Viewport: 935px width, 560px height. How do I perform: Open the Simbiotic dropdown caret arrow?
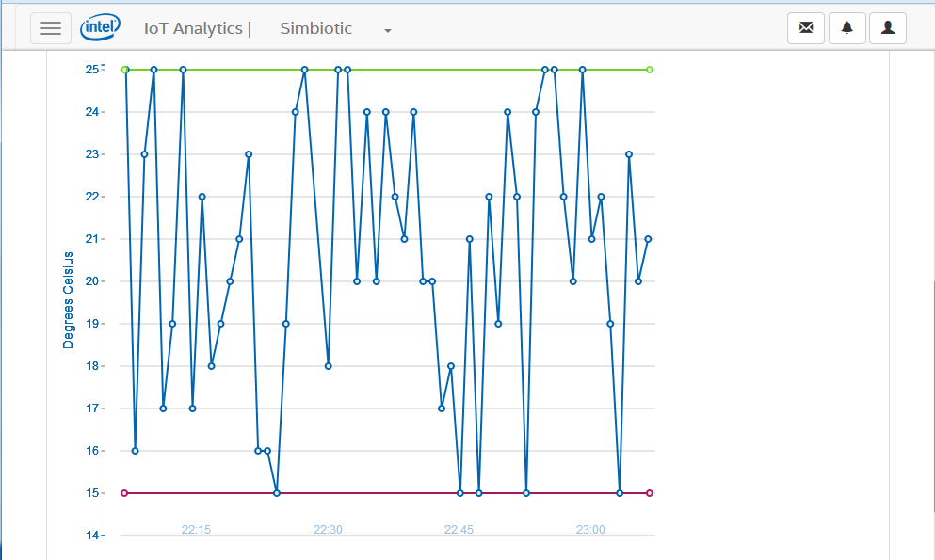click(387, 31)
